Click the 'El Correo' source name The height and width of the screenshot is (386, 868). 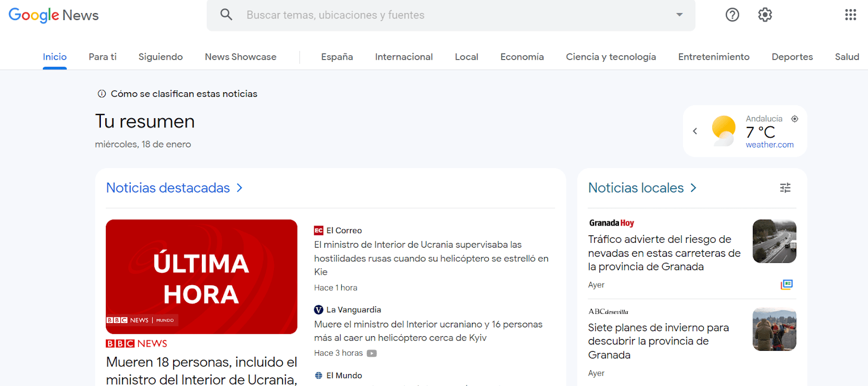click(x=344, y=230)
